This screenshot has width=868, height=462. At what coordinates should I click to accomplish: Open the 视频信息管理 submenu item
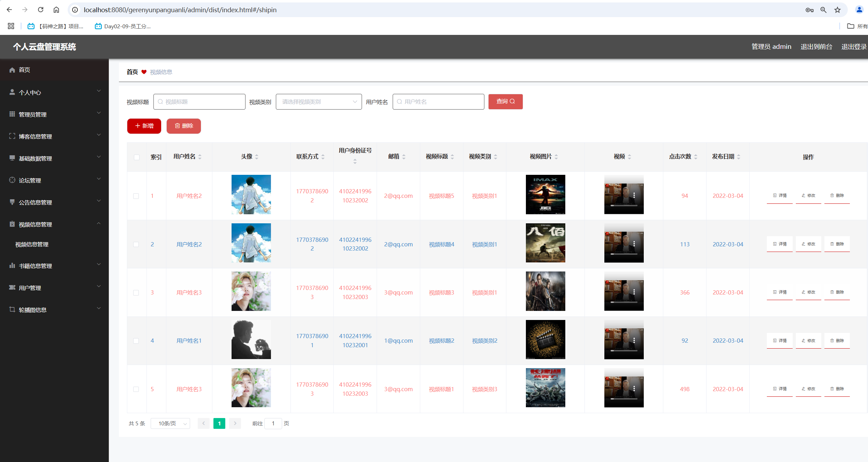tap(32, 244)
